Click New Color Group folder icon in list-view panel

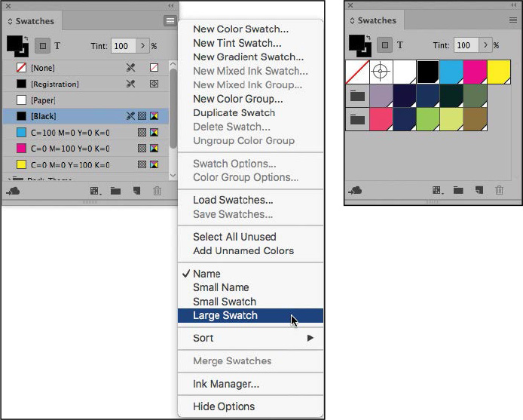[x=115, y=192]
